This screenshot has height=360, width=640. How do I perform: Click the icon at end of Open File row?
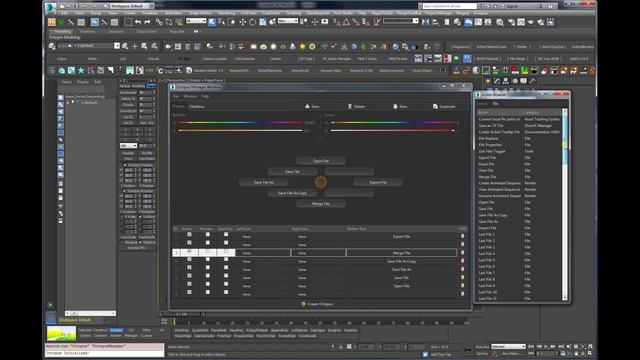point(462,286)
